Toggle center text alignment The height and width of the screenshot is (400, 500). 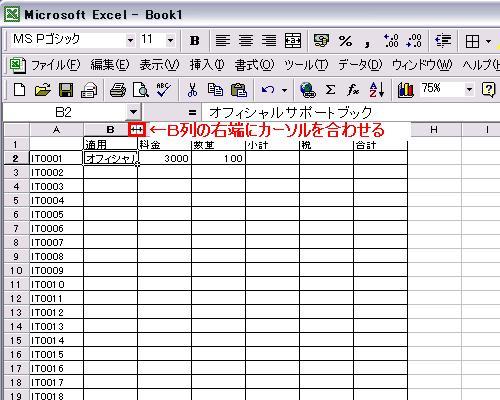coord(246,41)
